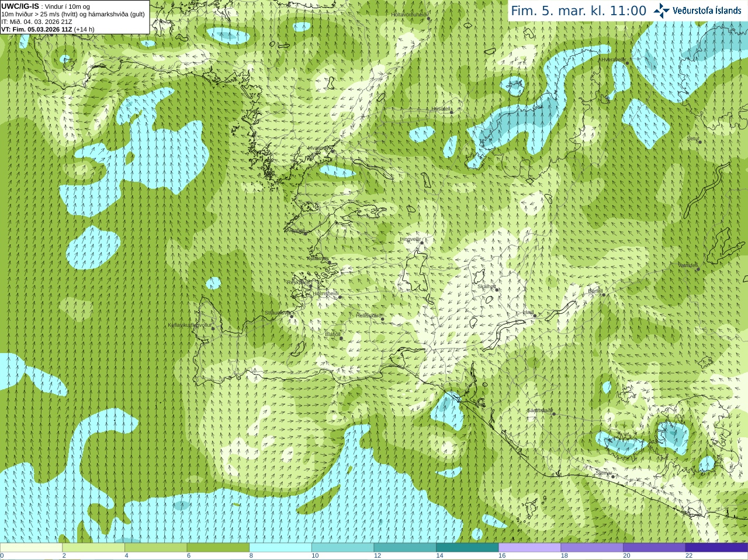Click the Akrafjall station label
This screenshot has width=748, height=560.
coord(295,230)
